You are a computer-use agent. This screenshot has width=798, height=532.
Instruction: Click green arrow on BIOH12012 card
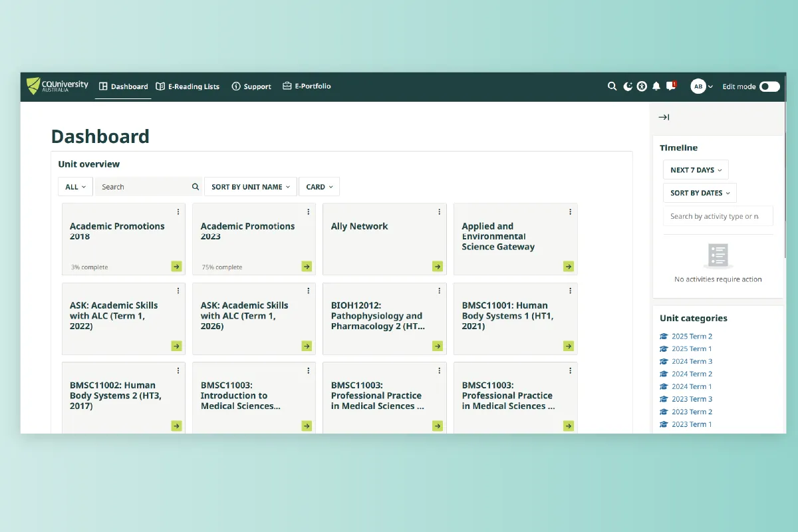438,346
